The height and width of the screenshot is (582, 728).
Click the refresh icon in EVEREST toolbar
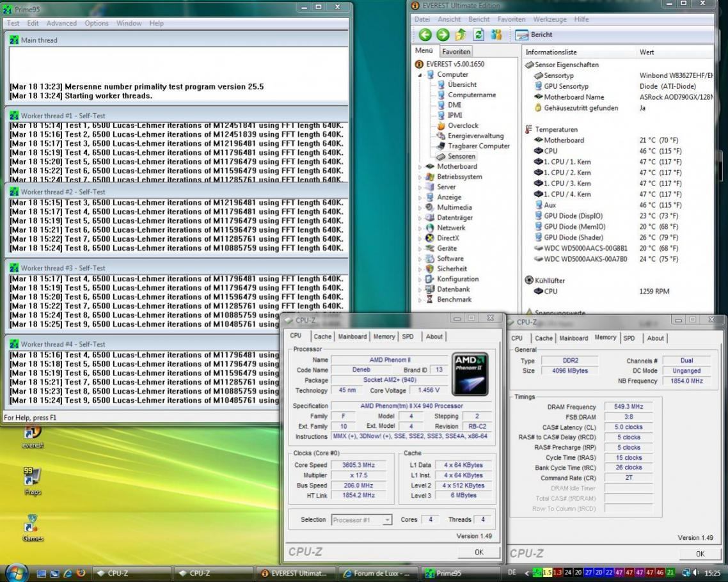[x=479, y=35]
